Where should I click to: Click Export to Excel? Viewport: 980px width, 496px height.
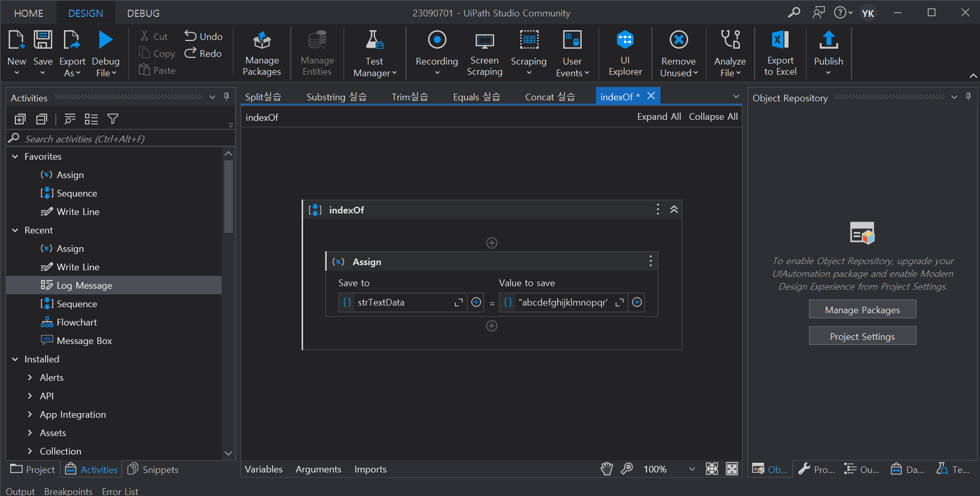tap(780, 53)
